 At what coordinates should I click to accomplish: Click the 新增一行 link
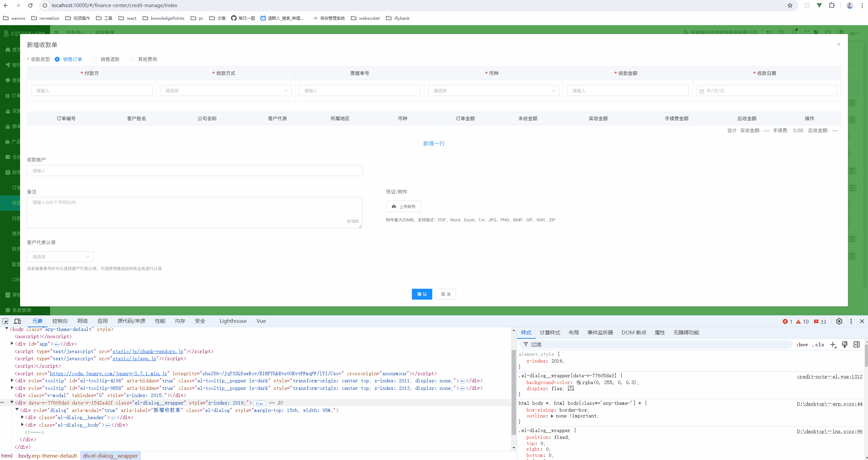tap(434, 144)
